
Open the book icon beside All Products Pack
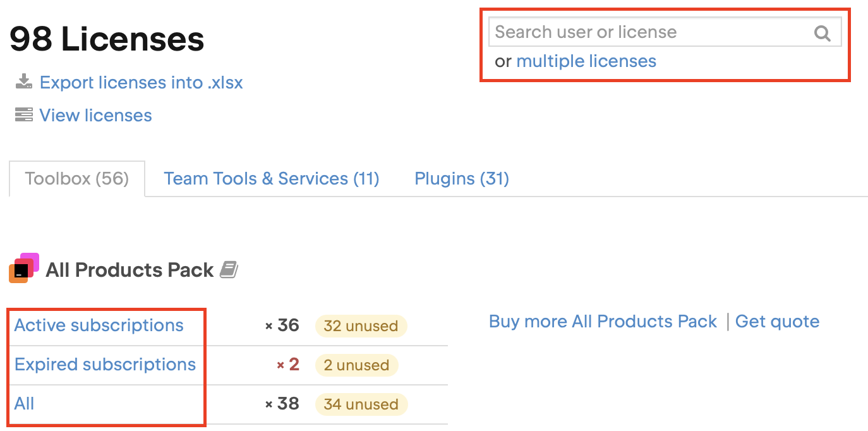pyautogui.click(x=229, y=270)
